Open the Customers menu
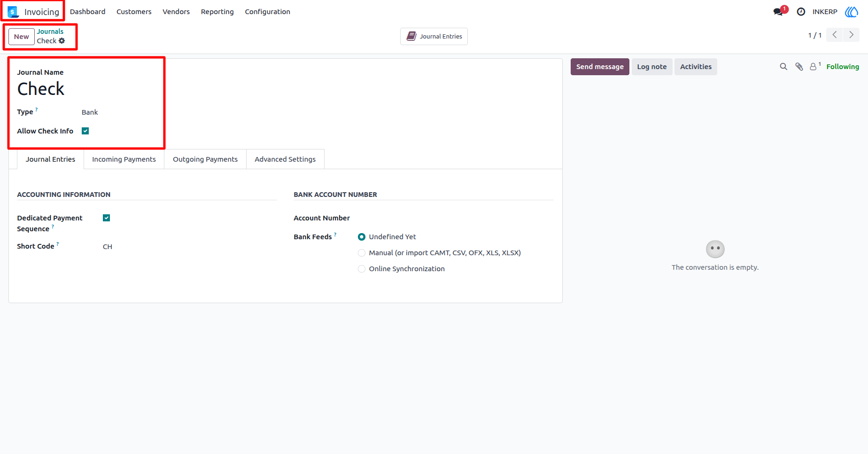This screenshot has height=454, width=868. (134, 12)
